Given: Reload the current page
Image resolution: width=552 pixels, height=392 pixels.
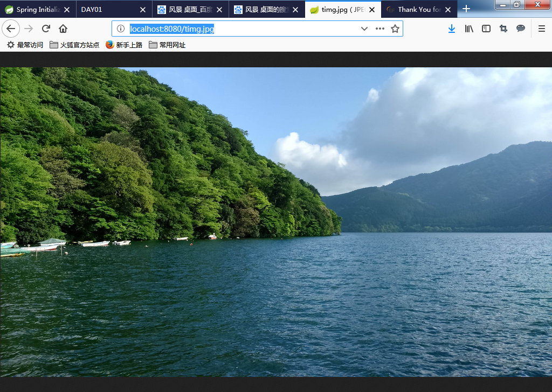Looking at the screenshot, I should (x=46, y=29).
